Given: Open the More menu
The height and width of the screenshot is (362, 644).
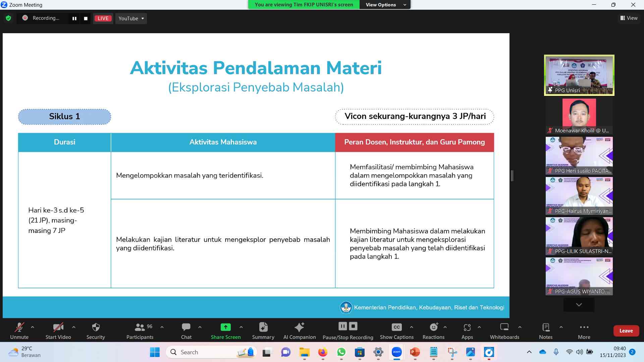Looking at the screenshot, I should pos(584,331).
